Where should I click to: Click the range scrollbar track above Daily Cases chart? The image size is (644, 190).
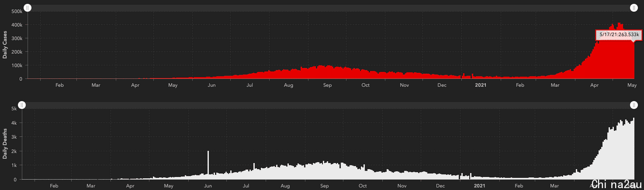point(331,8)
